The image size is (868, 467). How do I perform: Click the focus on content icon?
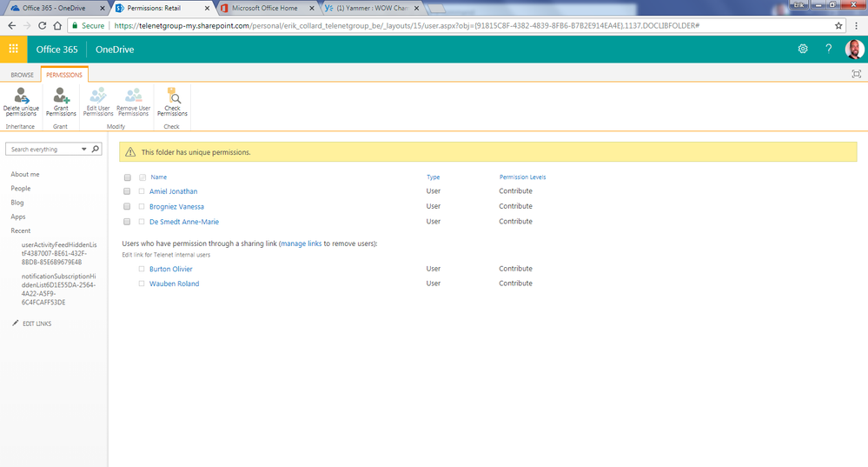click(857, 74)
